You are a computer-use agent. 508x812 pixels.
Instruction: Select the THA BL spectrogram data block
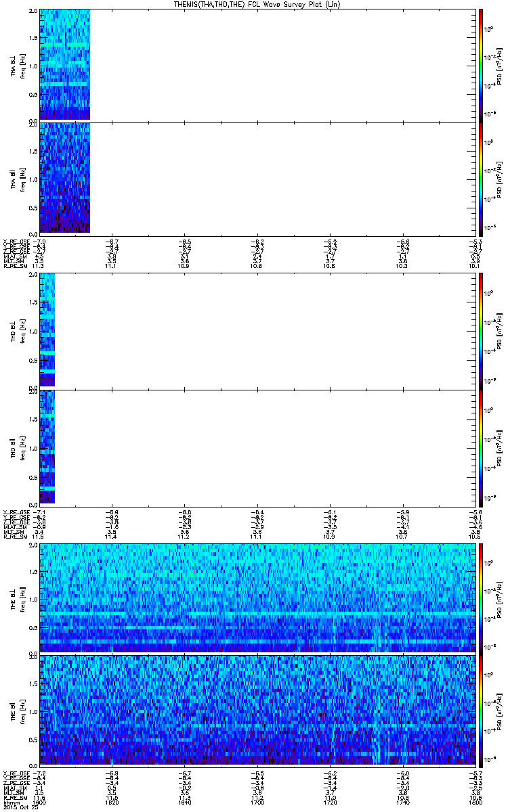pyautogui.click(x=64, y=64)
